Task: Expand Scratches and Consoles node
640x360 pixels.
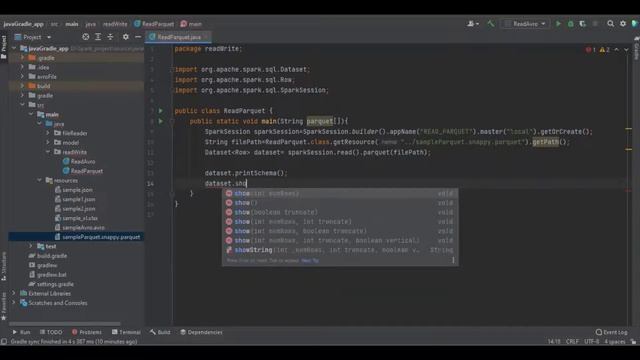Action: 14,303
